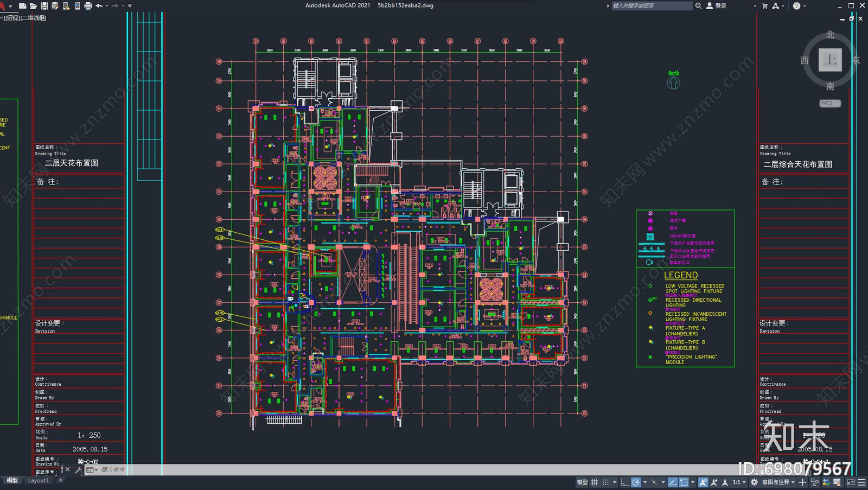Add a new layout with plus tab
Viewport: 868px width, 490px height.
61,480
